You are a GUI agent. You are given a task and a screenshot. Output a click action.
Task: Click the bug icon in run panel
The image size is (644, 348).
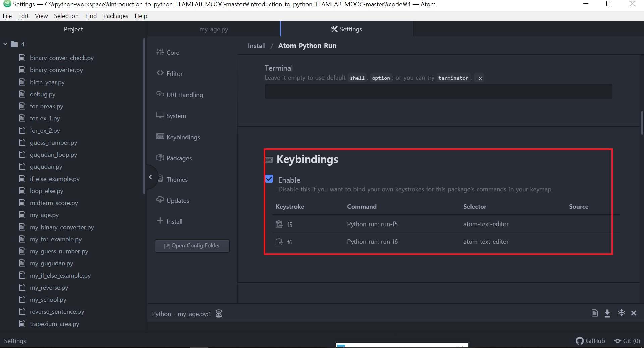(622, 313)
